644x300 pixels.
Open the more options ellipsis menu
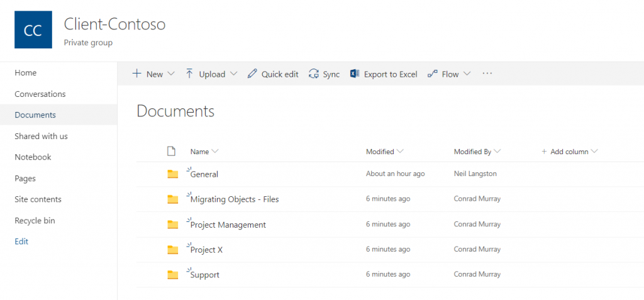(487, 74)
